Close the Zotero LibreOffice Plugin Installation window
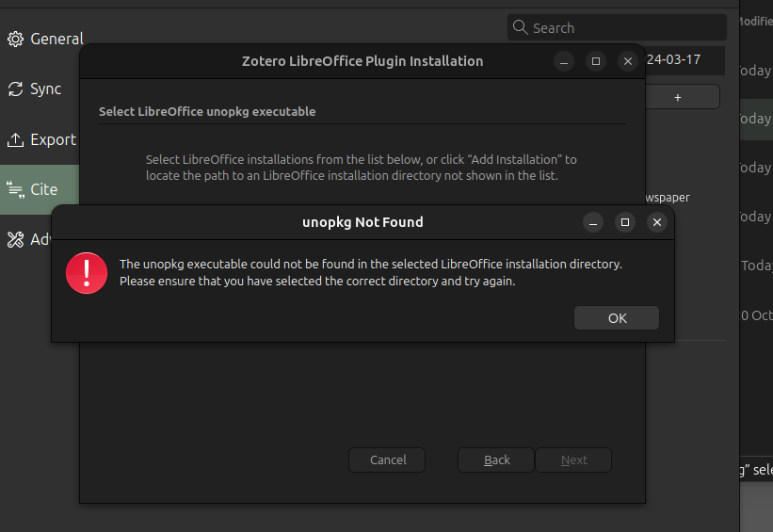This screenshot has height=532, width=773. tap(628, 61)
